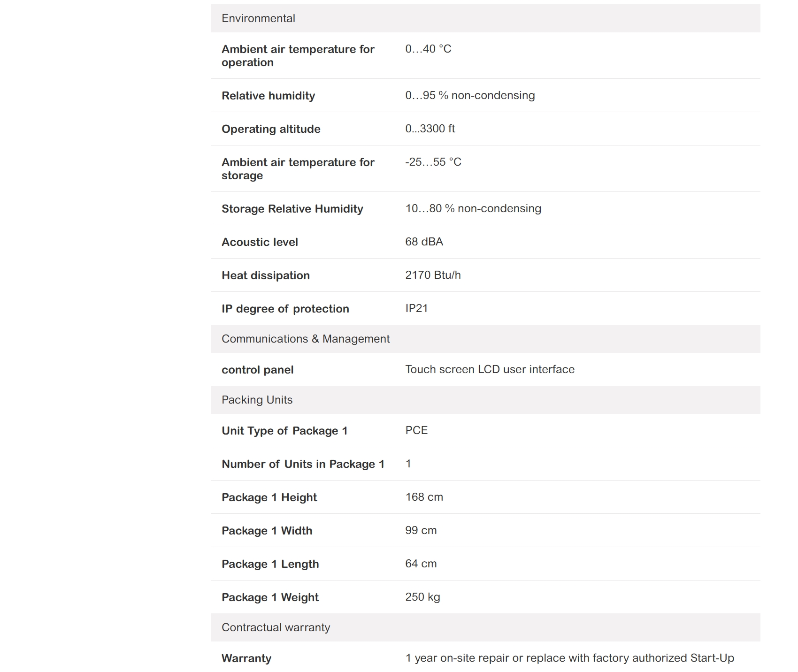Click the 99 cm package width value
Viewport: 798px width, 672px height.
point(421,530)
